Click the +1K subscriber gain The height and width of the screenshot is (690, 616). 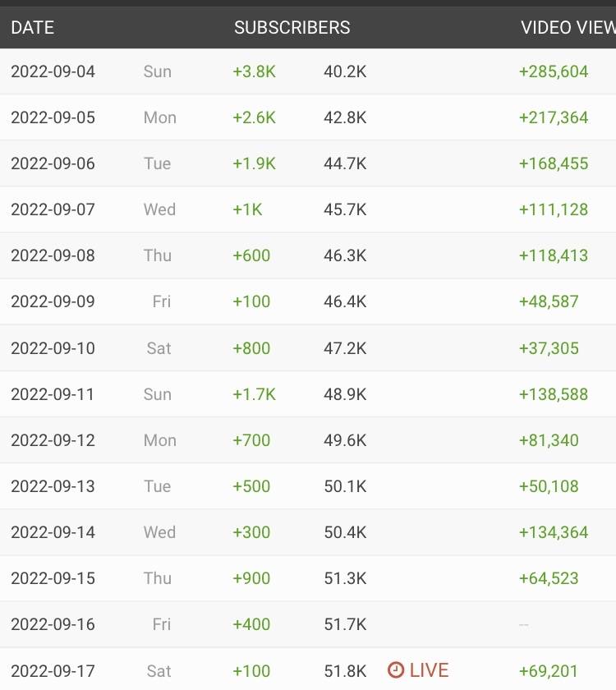247,209
